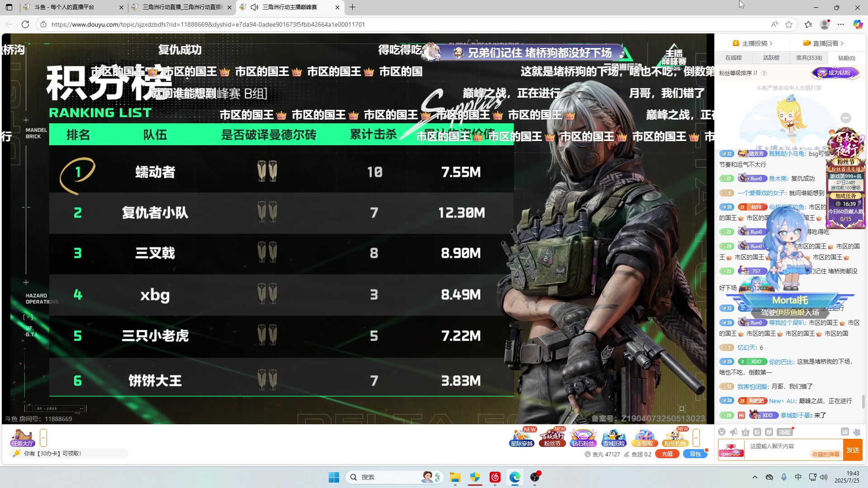The image size is (868, 488).
Task: Collapse the mascot widget with minus icon
Action: pos(846,118)
